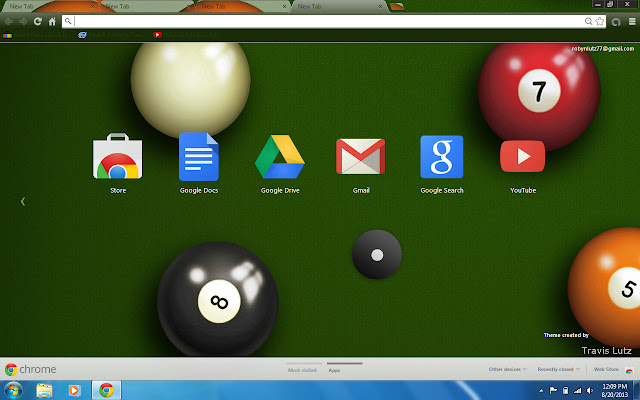Open the volume speaker tray icon
Screen dimensions: 640x400
[590, 391]
